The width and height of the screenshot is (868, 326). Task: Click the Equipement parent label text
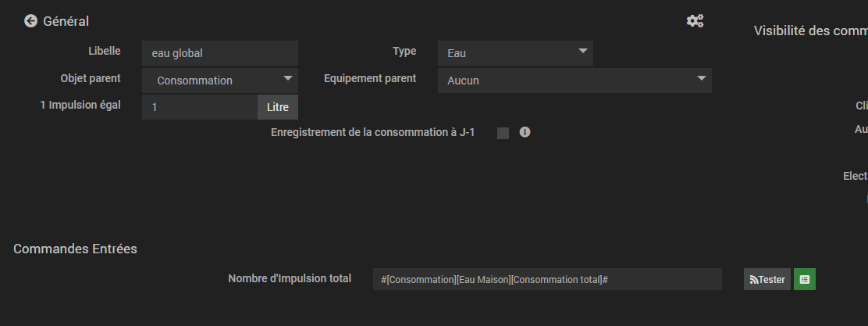[x=370, y=78]
